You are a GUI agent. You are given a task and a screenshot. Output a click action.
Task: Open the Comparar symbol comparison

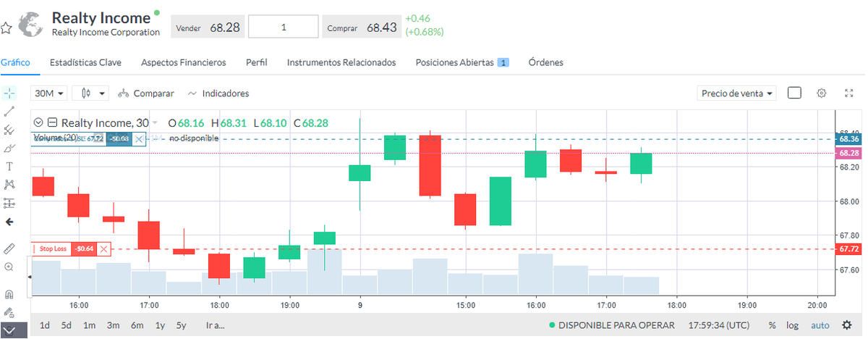pos(145,93)
